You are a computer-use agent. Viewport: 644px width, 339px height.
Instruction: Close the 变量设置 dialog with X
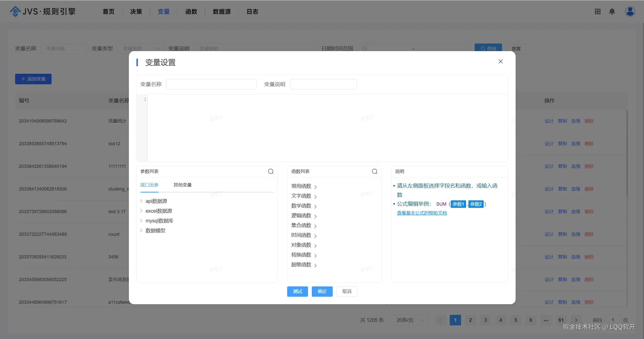pos(500,61)
